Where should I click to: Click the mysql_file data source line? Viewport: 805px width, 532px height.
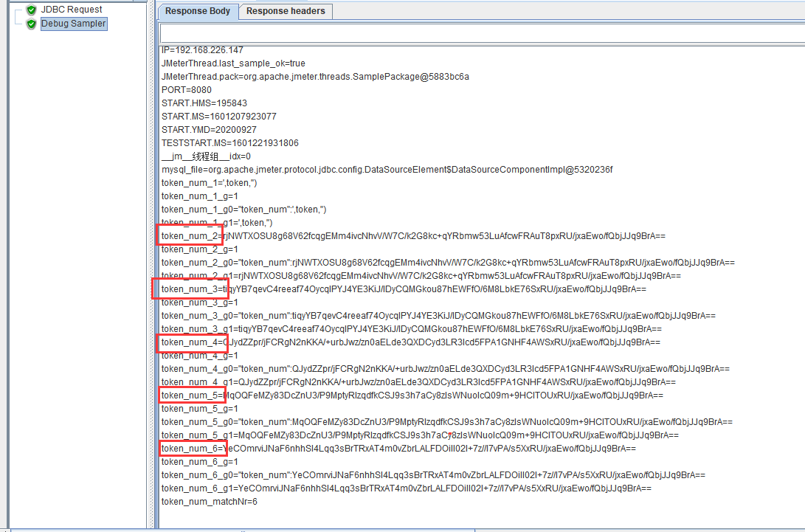[x=387, y=170]
